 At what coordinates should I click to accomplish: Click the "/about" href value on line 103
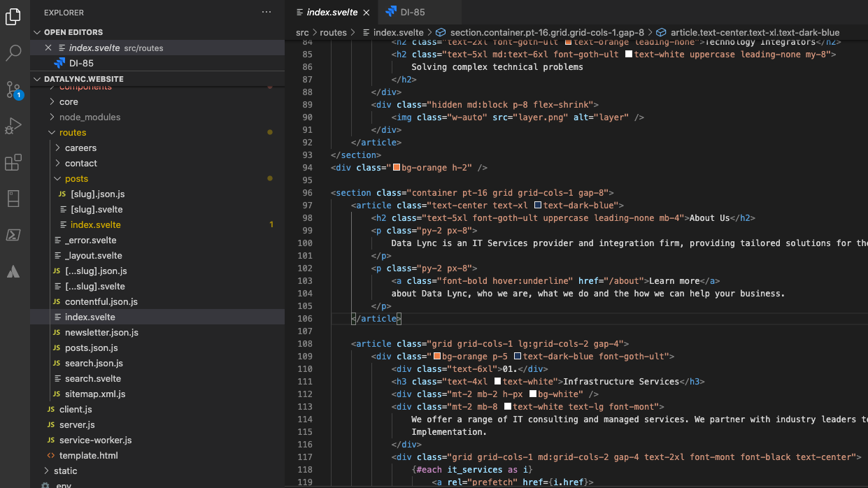click(623, 281)
